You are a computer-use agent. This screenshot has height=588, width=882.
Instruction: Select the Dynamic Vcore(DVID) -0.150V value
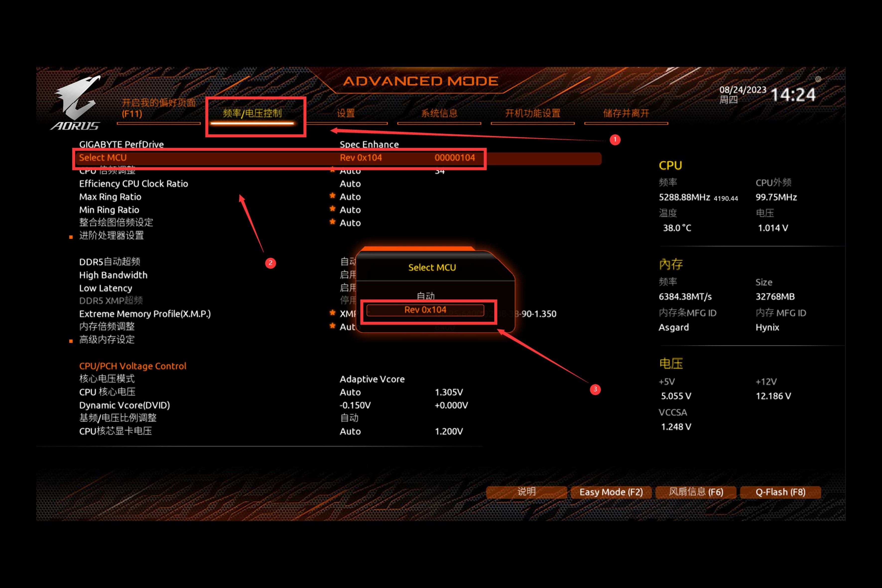[x=355, y=405]
